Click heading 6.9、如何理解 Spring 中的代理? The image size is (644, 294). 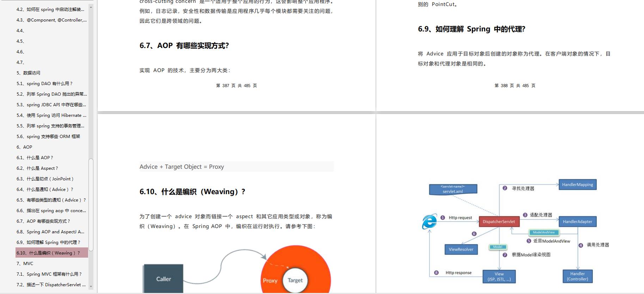click(x=472, y=29)
